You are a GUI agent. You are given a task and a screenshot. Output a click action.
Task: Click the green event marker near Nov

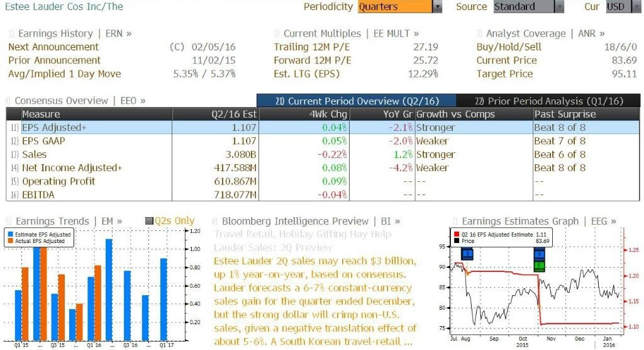539,266
